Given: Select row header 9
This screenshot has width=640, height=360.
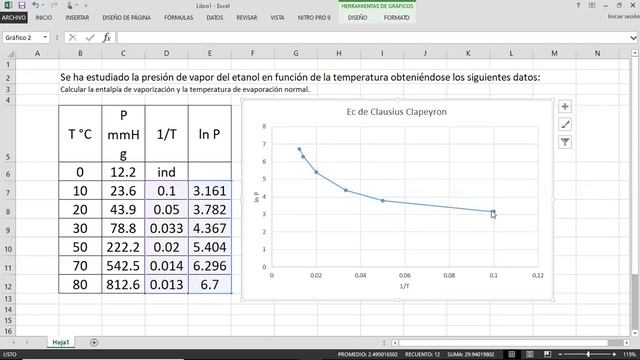Looking at the screenshot, I should coord(8,230).
